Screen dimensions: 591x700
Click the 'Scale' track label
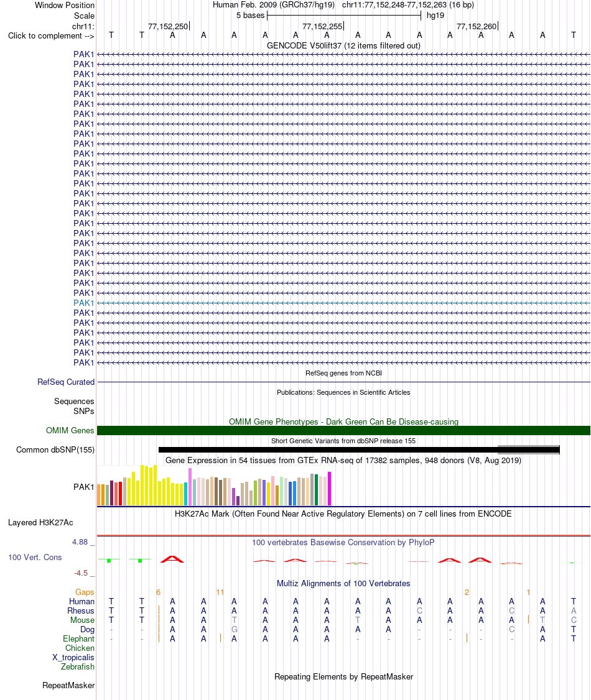point(84,16)
